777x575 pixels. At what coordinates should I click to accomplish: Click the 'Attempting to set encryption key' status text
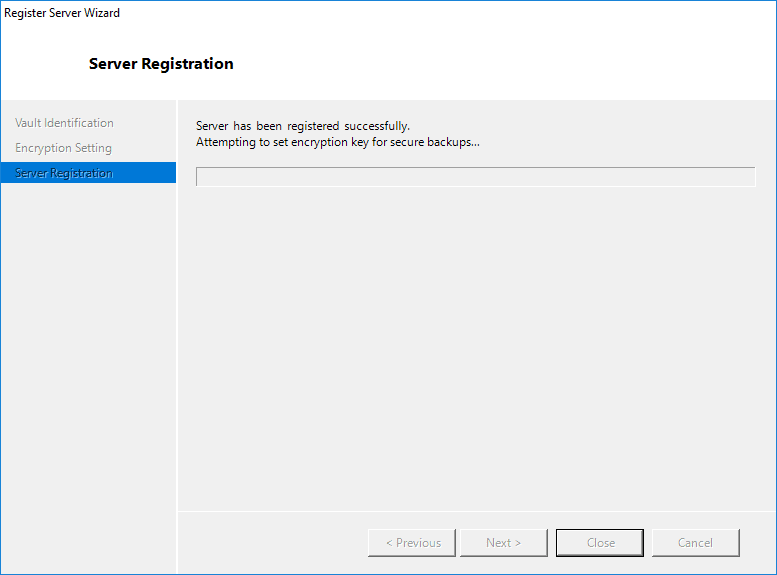point(337,142)
